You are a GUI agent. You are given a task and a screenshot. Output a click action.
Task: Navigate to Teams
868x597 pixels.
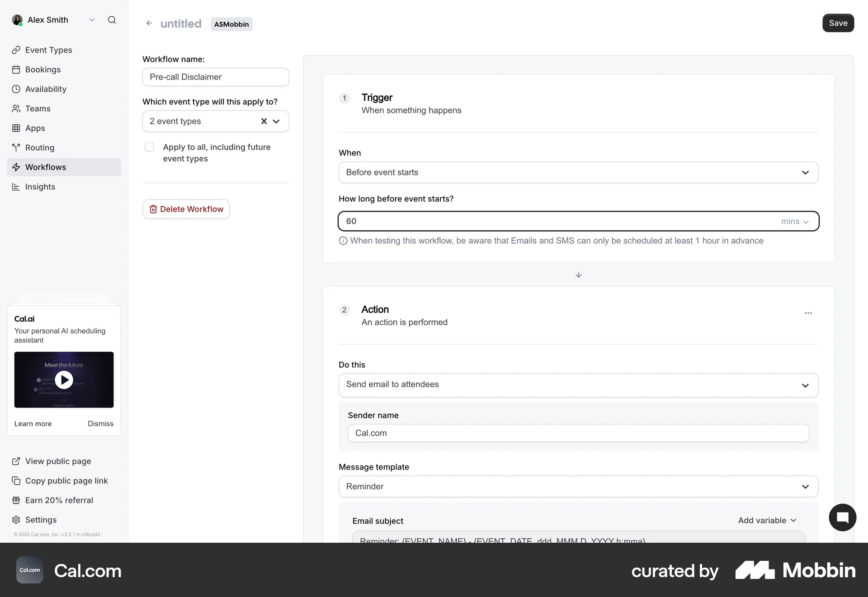pyautogui.click(x=38, y=109)
